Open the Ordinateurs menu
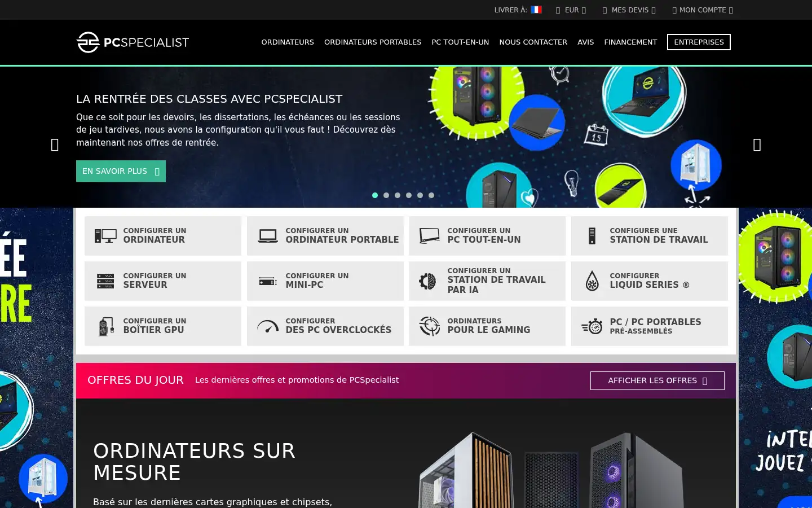The image size is (812, 508). tap(288, 42)
